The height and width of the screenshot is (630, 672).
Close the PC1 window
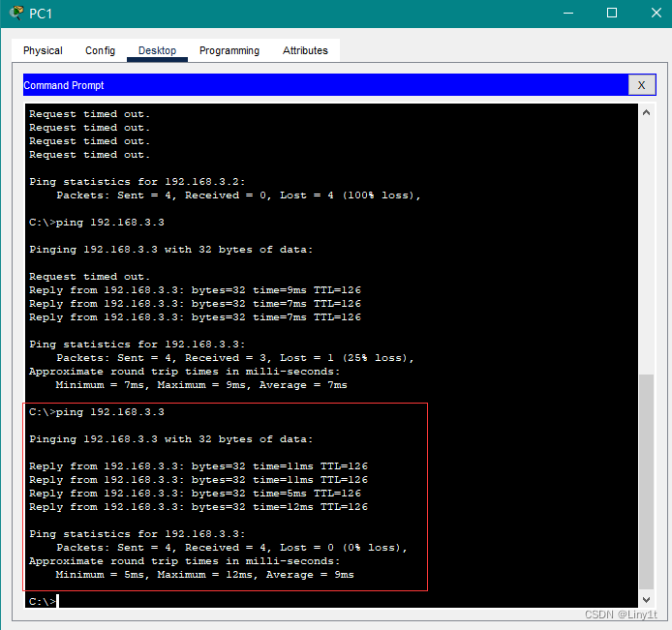[x=657, y=14]
